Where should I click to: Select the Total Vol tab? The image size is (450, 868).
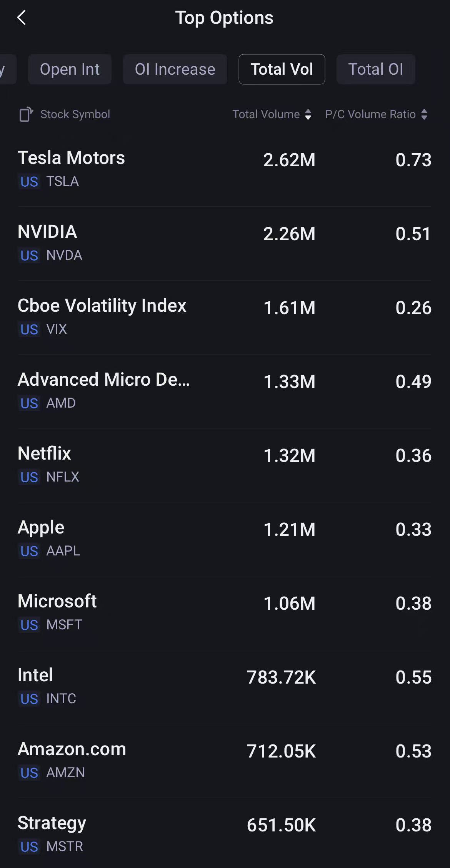(x=282, y=69)
